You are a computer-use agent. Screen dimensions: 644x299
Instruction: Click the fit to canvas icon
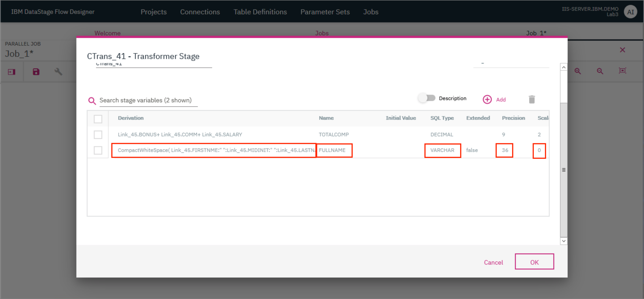point(622,71)
